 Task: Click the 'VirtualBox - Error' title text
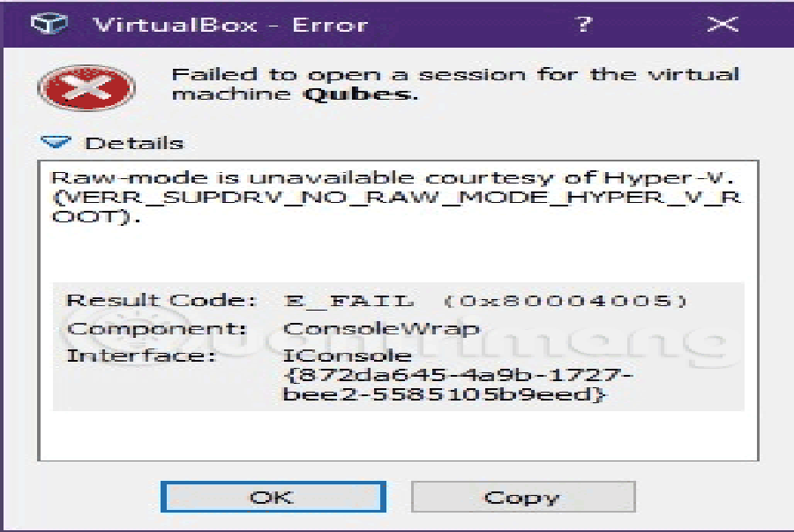coord(231,25)
